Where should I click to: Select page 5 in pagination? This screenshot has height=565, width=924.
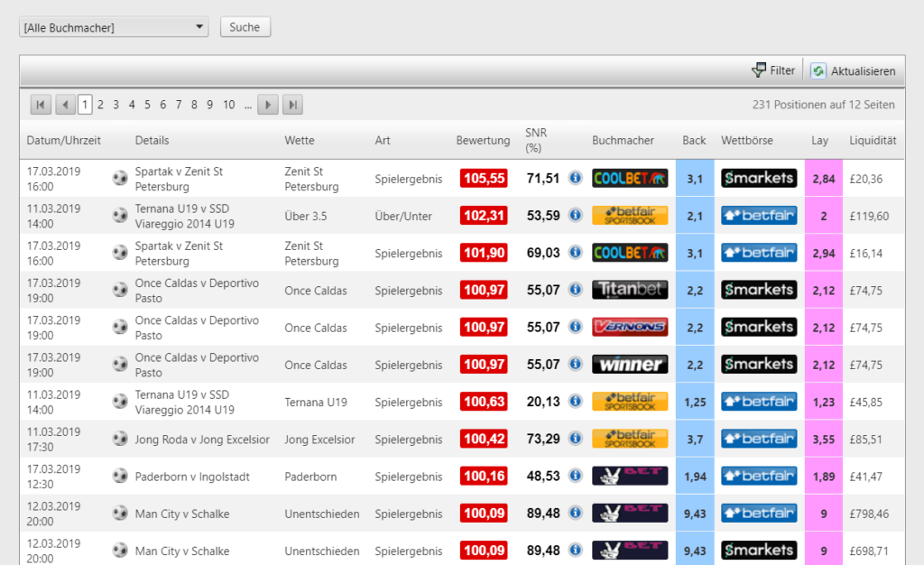coord(147,105)
